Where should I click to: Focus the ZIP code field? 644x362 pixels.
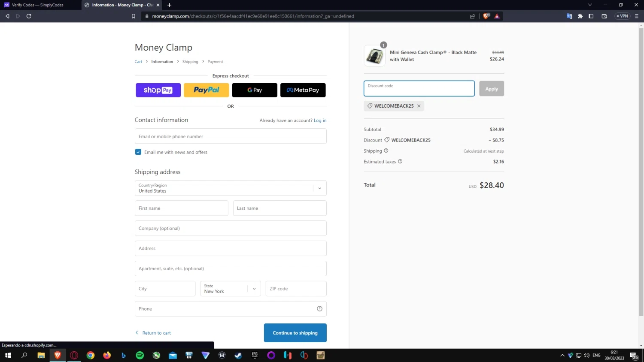click(x=296, y=289)
